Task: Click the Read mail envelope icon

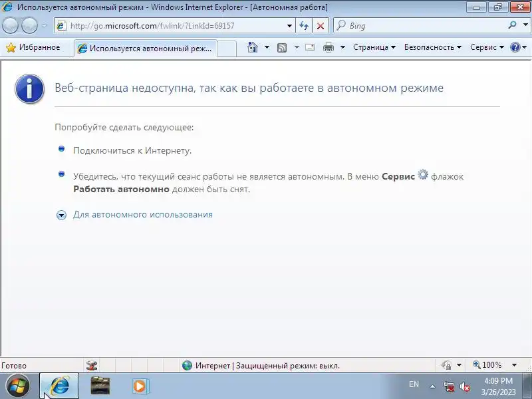Action: [310, 47]
